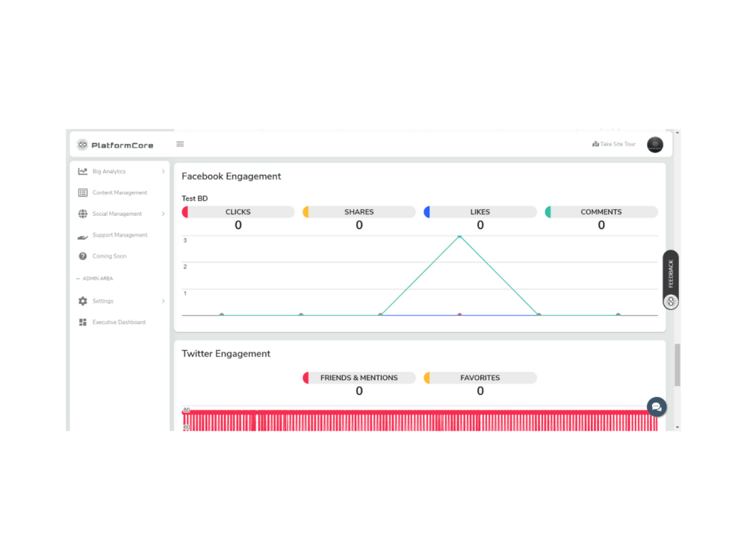Click the Coming Soon question icon
Screen dimensions: 747x560
point(83,256)
